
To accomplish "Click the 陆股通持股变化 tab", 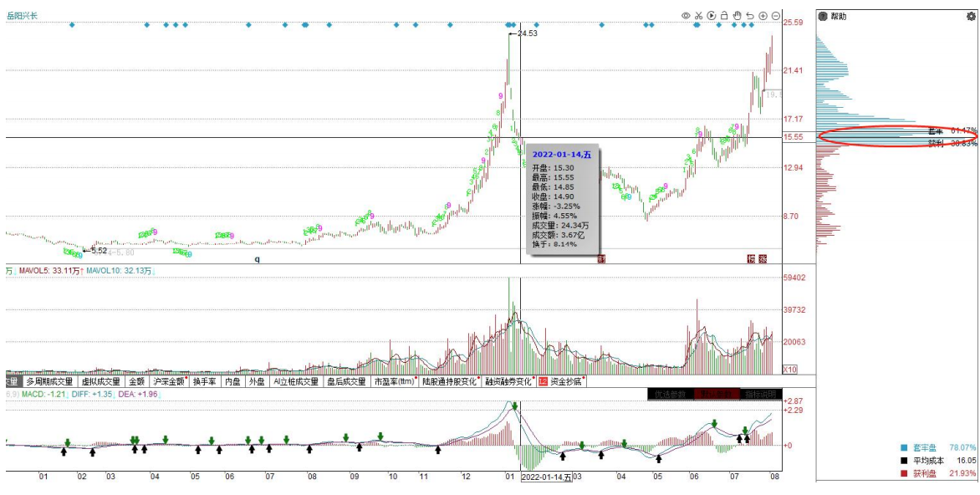I will [x=450, y=382].
